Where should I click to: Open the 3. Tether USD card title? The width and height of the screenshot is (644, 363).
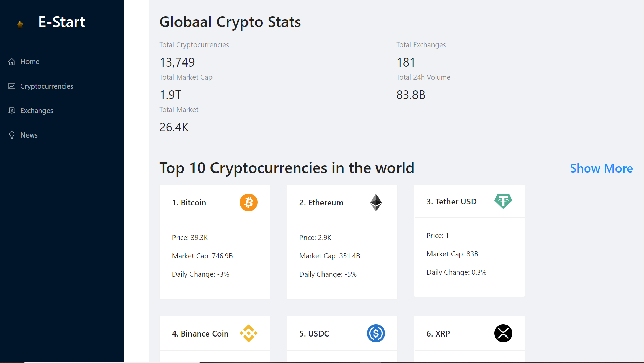452,202
